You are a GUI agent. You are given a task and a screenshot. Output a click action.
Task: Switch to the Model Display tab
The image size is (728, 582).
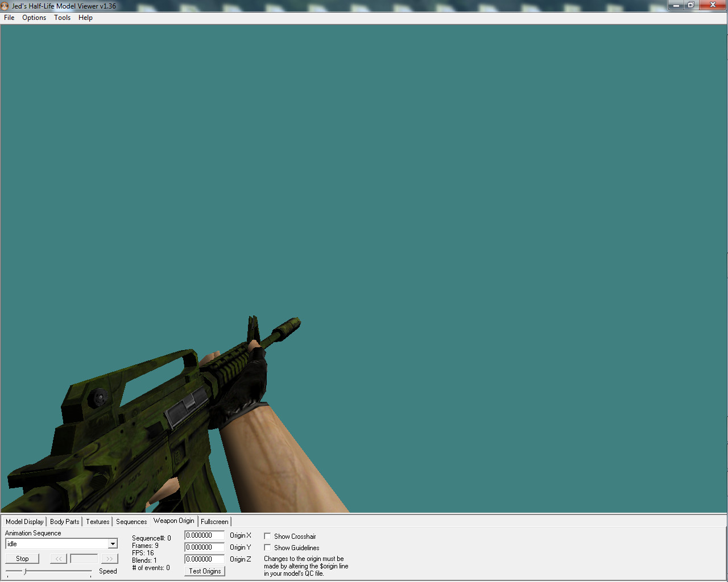(24, 521)
